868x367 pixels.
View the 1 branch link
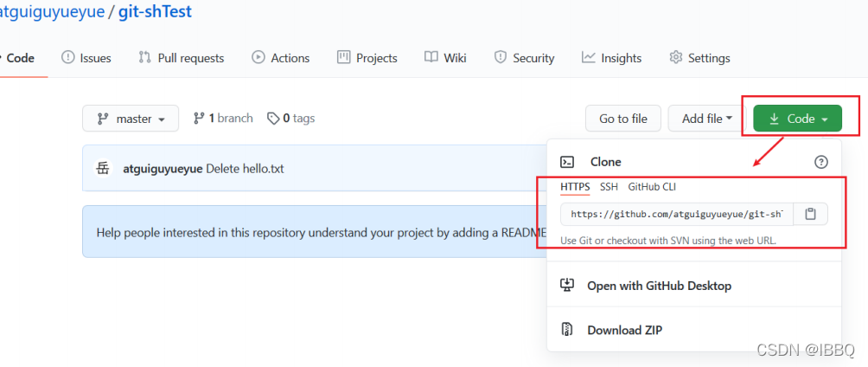coord(223,118)
